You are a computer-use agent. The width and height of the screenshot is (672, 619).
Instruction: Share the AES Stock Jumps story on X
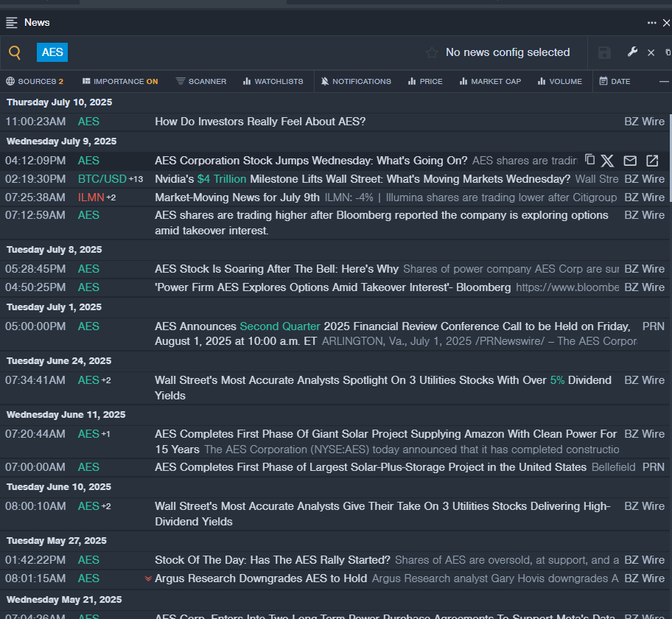coord(607,161)
